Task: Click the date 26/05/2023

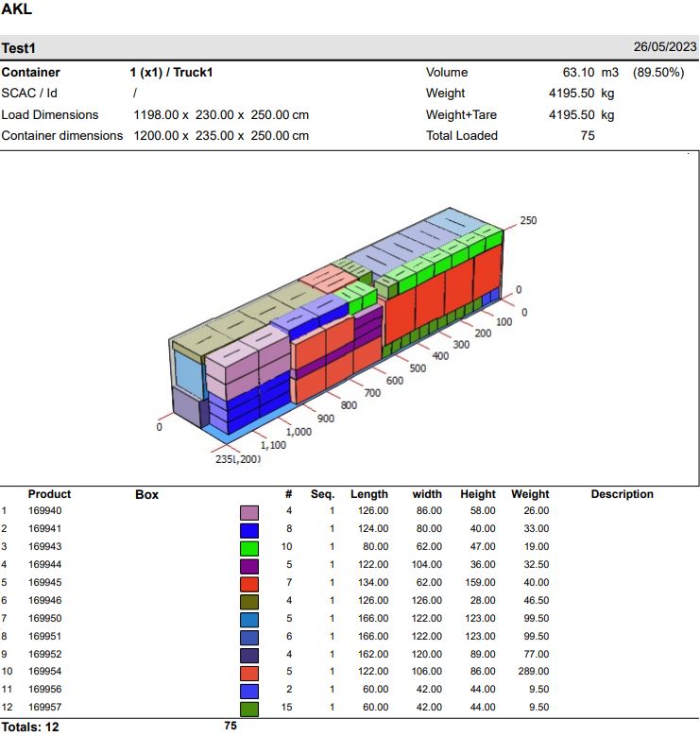Action: click(x=664, y=47)
